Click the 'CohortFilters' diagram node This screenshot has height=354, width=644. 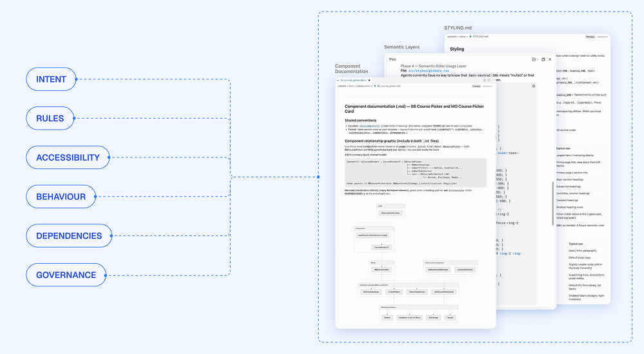tap(394, 292)
